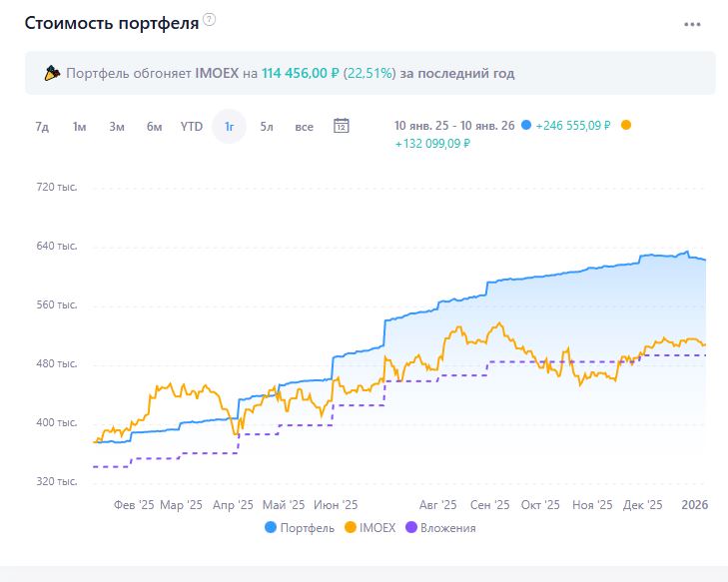
Task: Switch to the 1м period
Action: coord(79,127)
